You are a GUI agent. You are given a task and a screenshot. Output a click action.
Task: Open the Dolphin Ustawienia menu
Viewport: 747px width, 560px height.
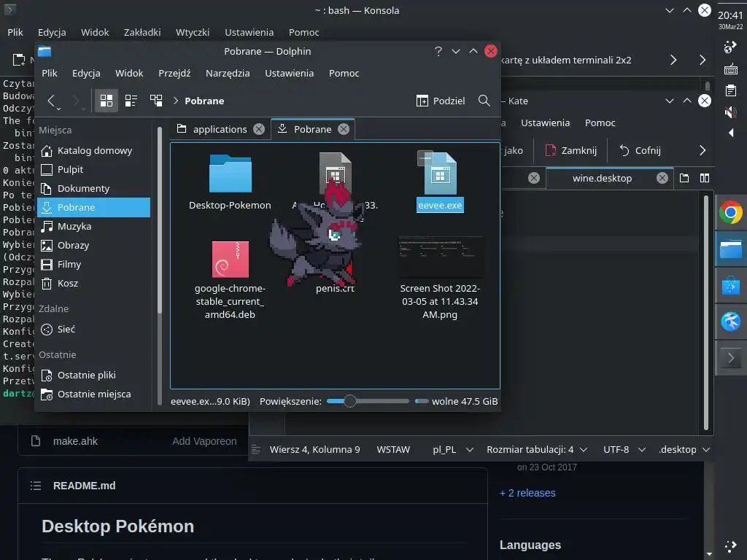coord(289,74)
